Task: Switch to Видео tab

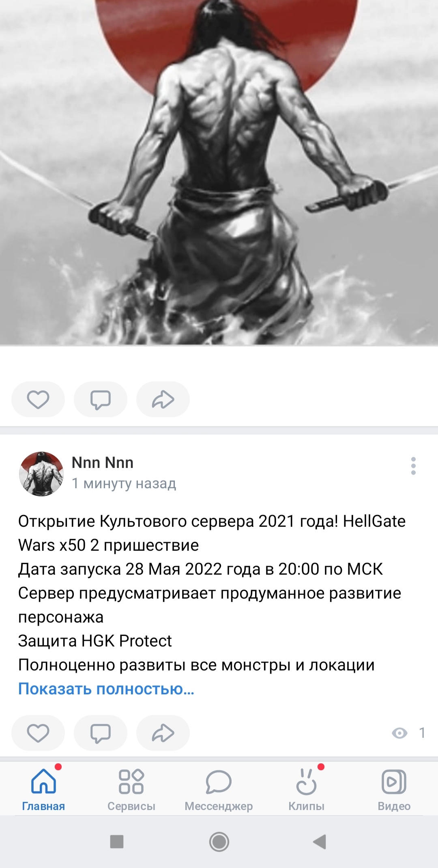Action: pos(394,789)
